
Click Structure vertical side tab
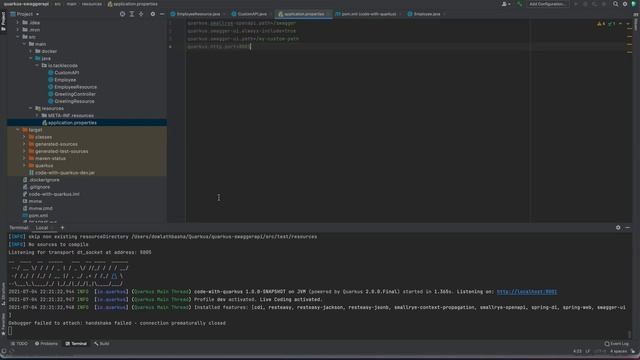[3, 295]
